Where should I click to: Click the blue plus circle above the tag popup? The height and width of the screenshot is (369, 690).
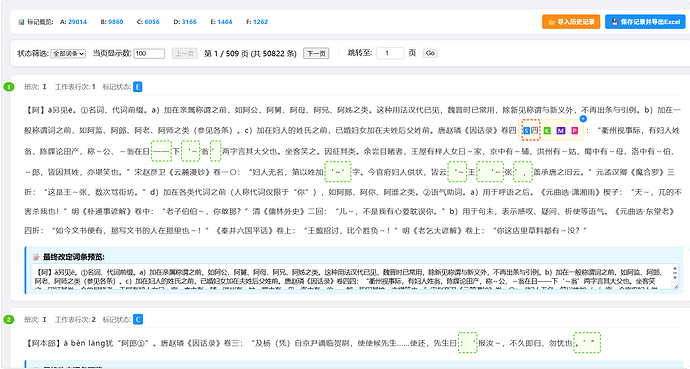point(583,119)
